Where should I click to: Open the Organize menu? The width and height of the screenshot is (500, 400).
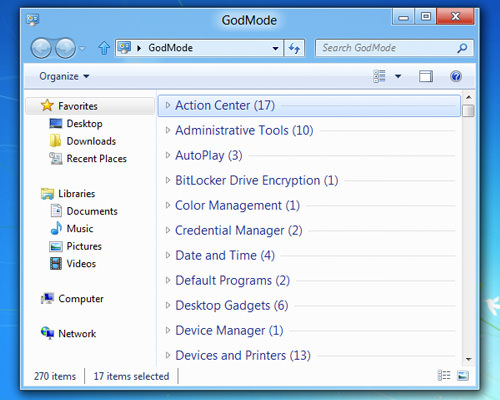pos(64,76)
